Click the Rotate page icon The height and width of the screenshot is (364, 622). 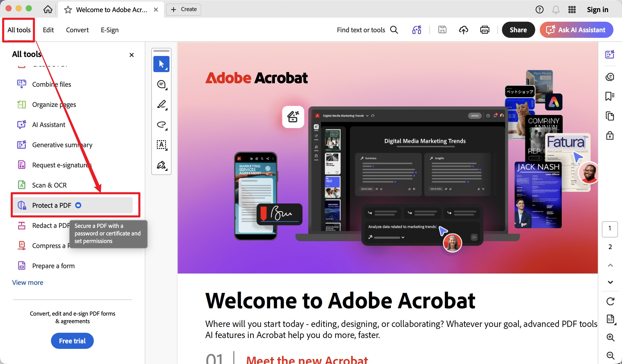pyautogui.click(x=610, y=301)
